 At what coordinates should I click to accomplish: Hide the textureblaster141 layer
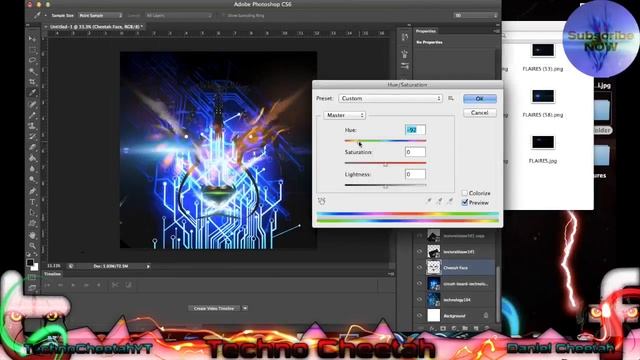pos(419,252)
